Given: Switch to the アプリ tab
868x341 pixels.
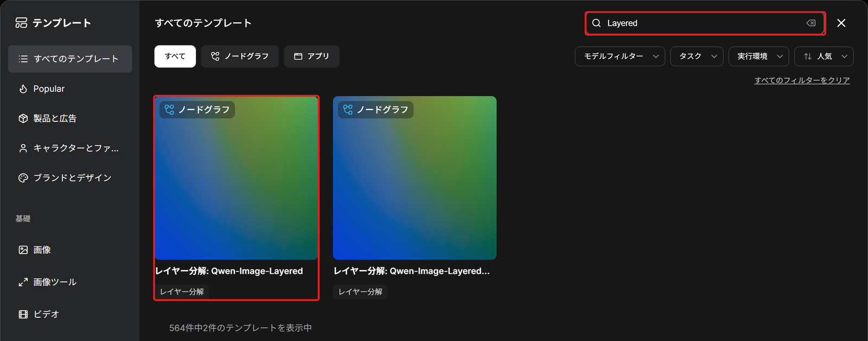Looking at the screenshot, I should (x=311, y=56).
